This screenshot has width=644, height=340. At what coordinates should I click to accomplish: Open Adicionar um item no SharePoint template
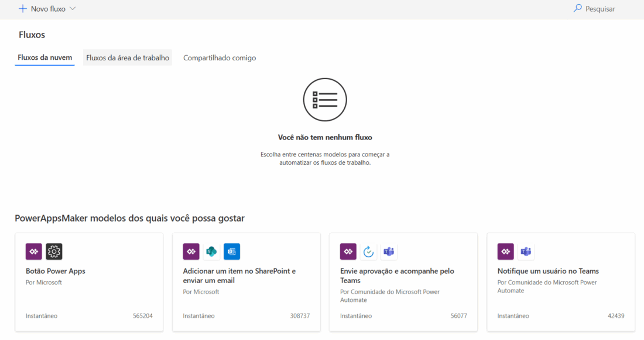(239, 276)
